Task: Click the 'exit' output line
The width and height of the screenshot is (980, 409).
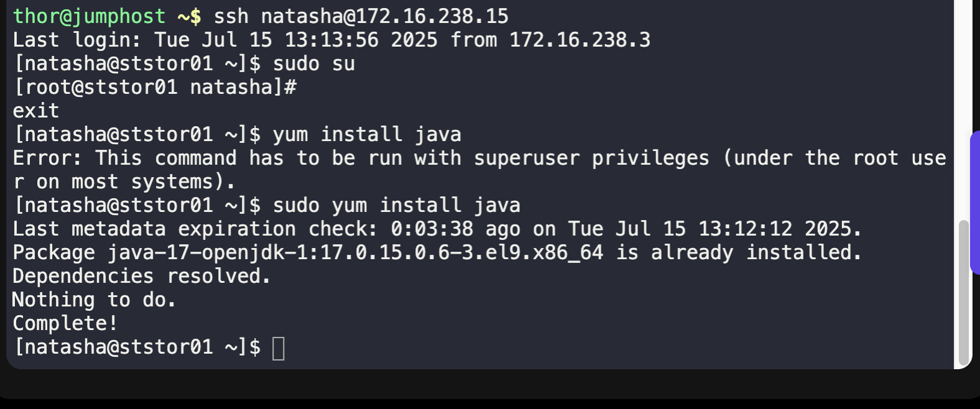Action: tap(36, 111)
